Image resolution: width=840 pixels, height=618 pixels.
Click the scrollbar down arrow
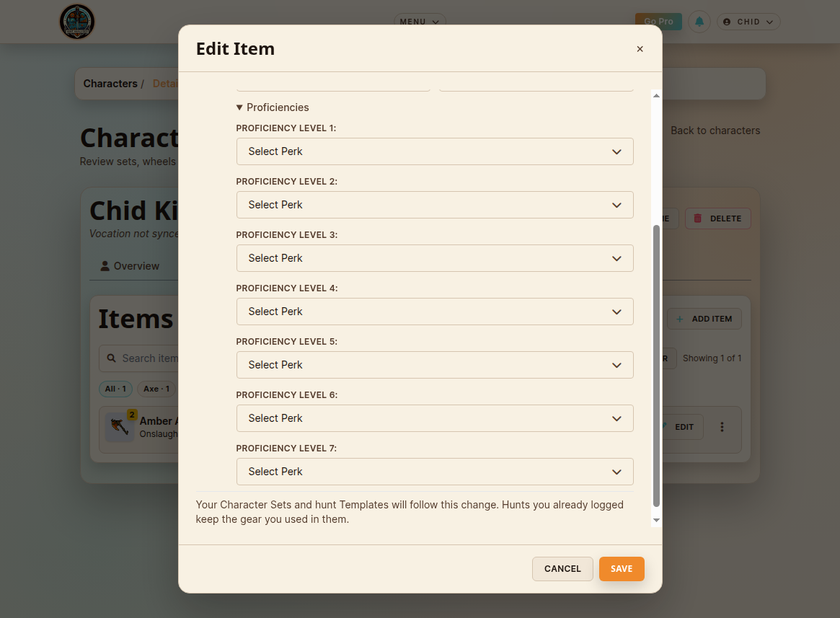point(656,521)
